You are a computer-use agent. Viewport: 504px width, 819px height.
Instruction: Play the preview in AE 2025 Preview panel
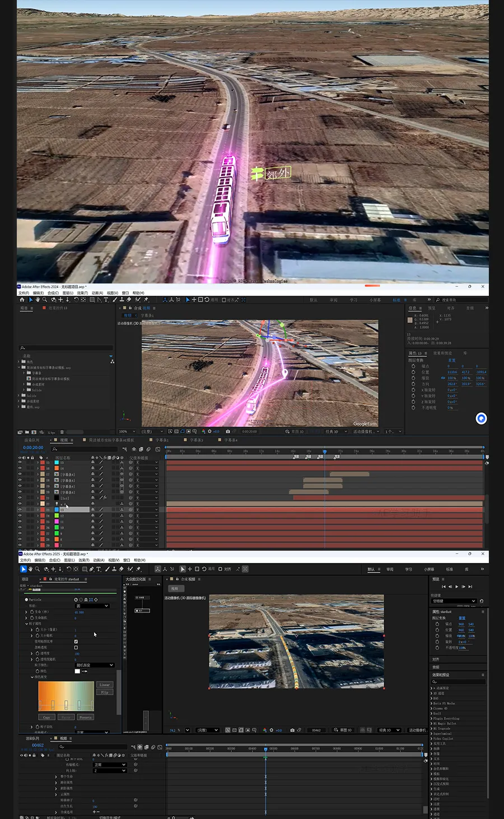pos(456,587)
